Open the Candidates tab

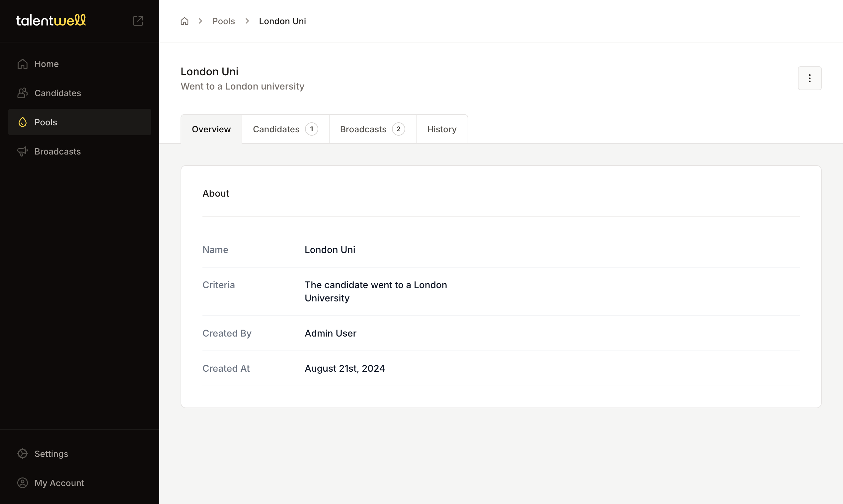click(276, 129)
